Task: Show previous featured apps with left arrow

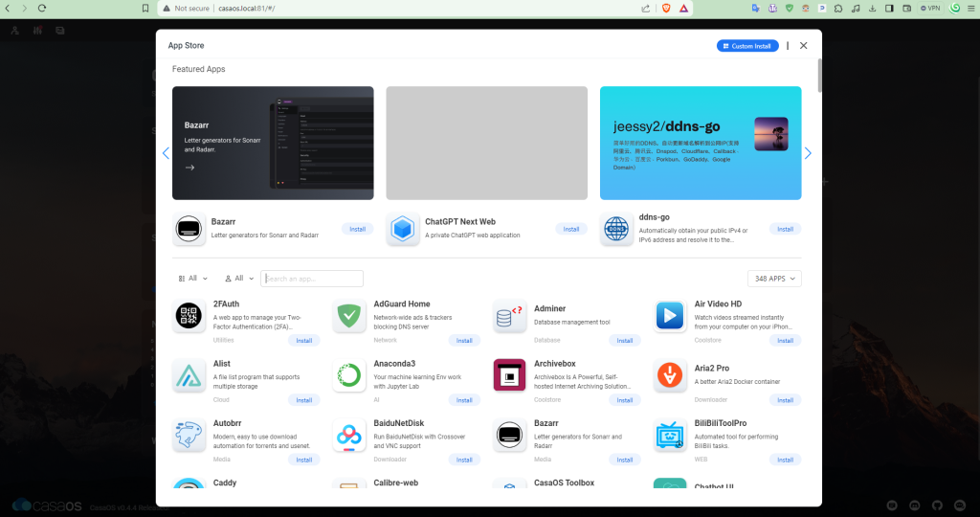Action: tap(166, 153)
